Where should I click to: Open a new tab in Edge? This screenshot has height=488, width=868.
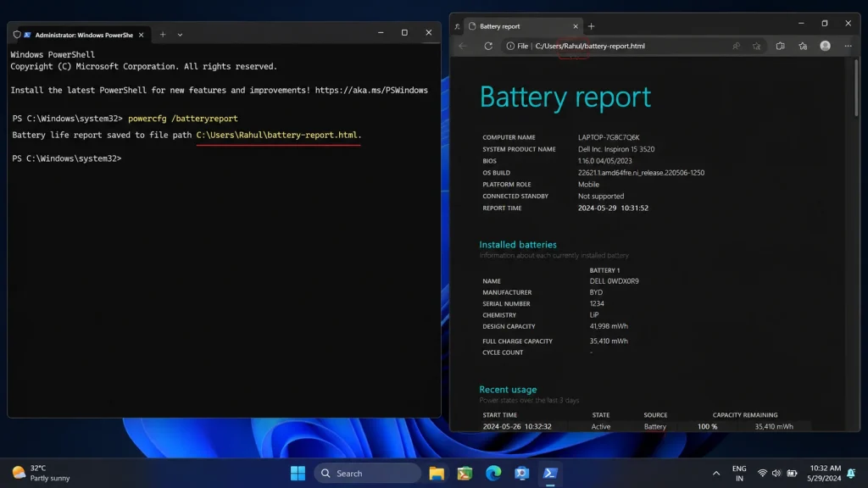[x=591, y=26]
